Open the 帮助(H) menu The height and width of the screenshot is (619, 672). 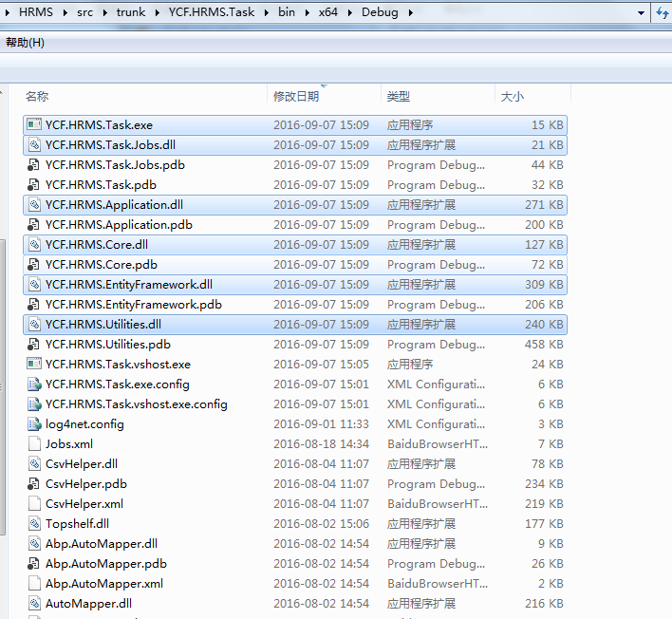(x=25, y=43)
